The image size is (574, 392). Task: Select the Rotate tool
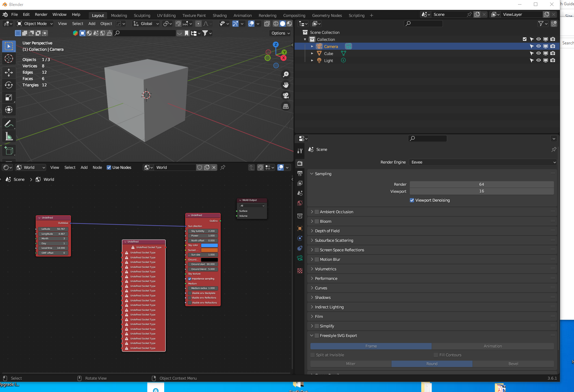pos(9,85)
